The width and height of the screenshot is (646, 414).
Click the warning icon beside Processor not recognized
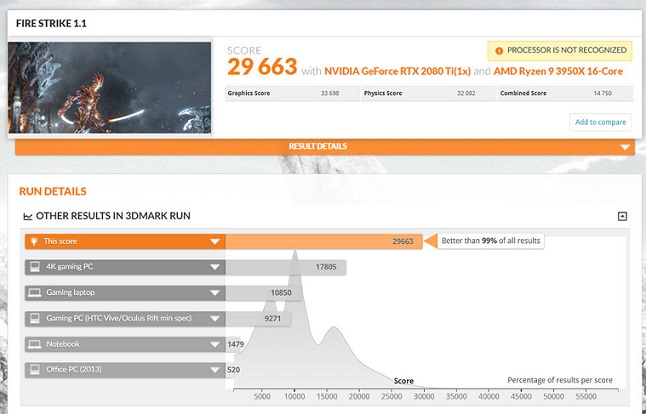[497, 50]
